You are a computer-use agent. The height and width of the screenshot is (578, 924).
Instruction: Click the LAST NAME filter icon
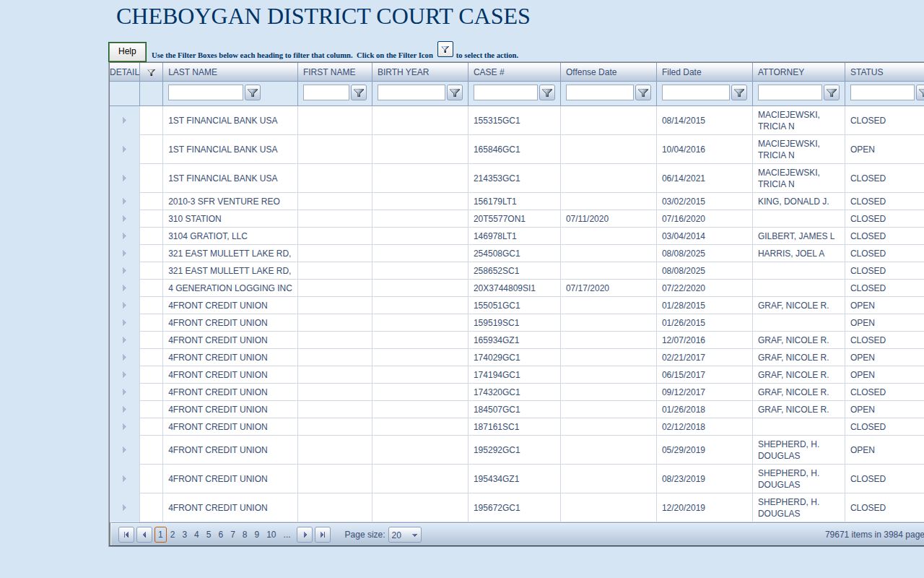253,92
